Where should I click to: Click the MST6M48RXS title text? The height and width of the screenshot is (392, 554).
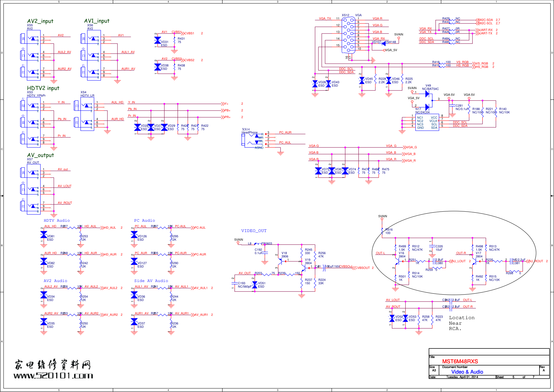460,362
